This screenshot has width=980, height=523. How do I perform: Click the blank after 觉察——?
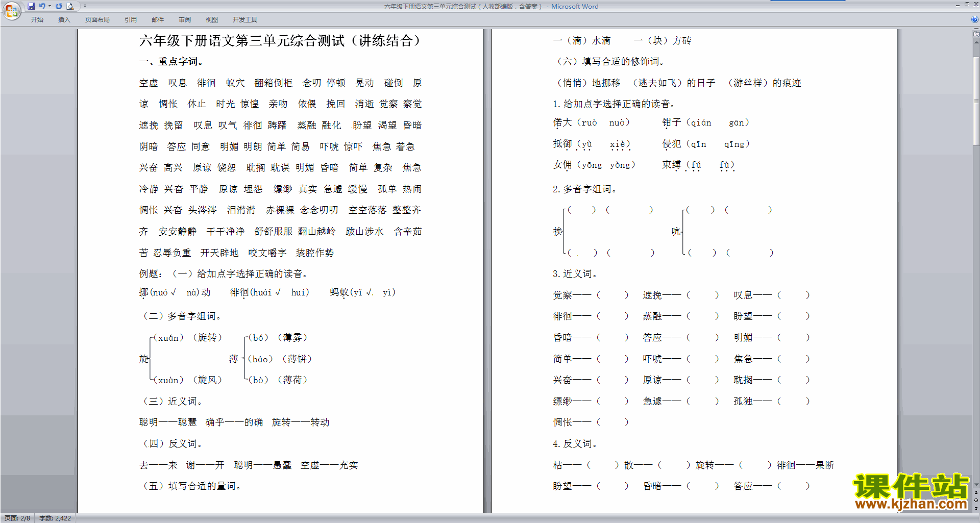click(x=612, y=295)
